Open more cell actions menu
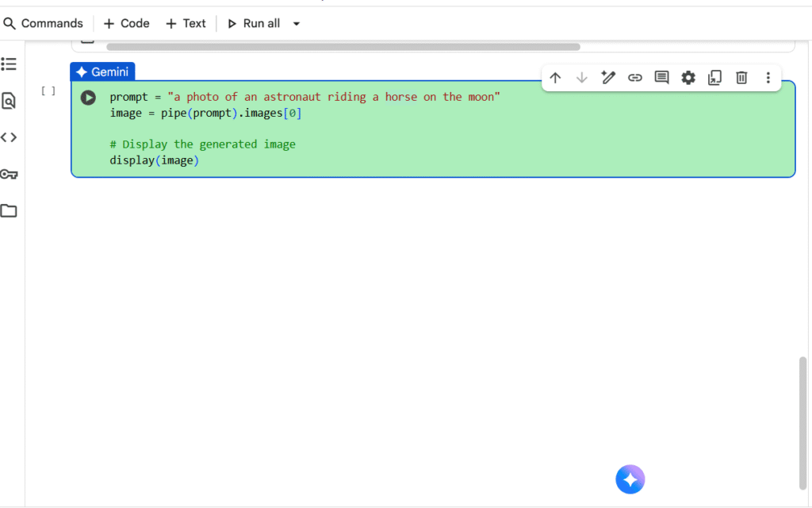 (x=768, y=78)
